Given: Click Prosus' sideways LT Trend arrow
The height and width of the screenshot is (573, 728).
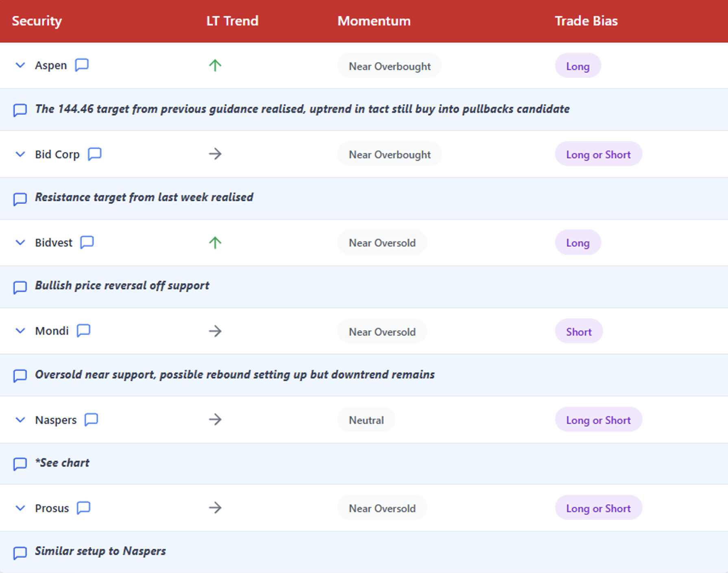Looking at the screenshot, I should pyautogui.click(x=215, y=508).
